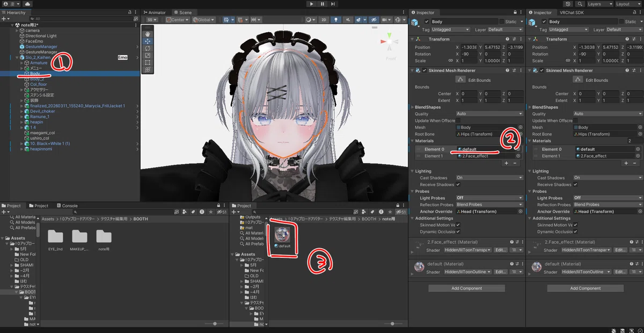The width and height of the screenshot is (644, 333).
Task: Select the Rotate tool in Scene toolbar
Action: [x=148, y=48]
